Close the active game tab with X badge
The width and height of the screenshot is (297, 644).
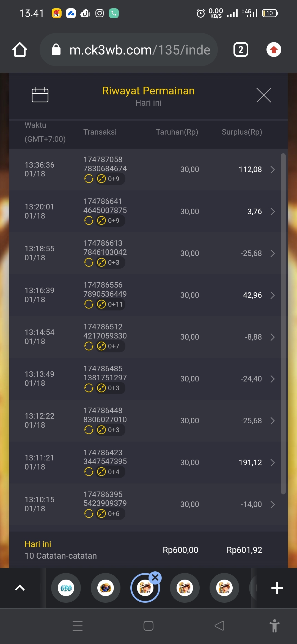155,578
